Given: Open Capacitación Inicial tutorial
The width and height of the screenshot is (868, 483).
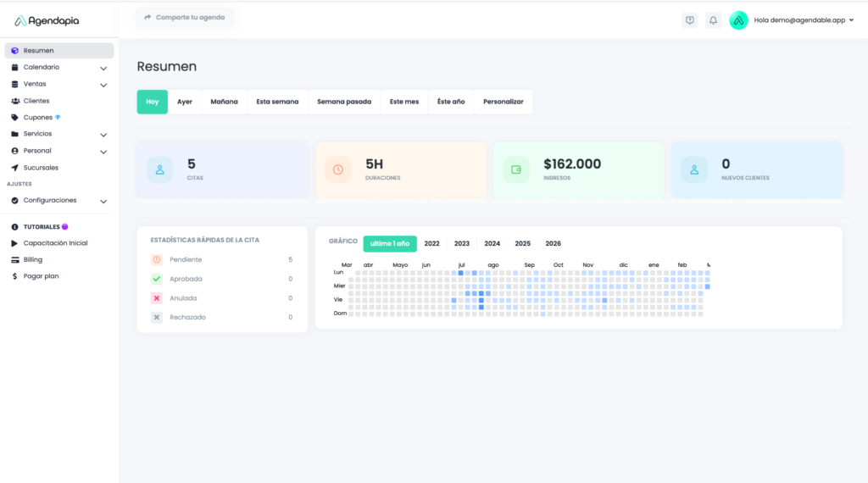Looking at the screenshot, I should pos(55,243).
